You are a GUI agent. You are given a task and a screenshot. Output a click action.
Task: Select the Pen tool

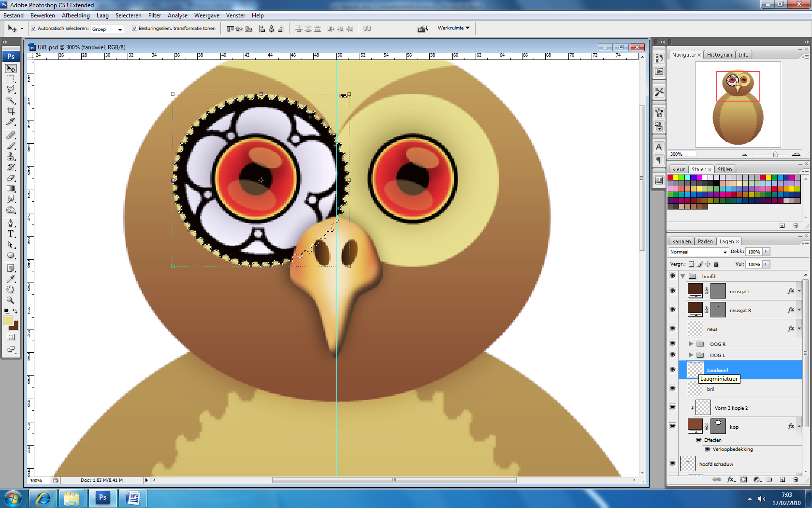pyautogui.click(x=11, y=223)
